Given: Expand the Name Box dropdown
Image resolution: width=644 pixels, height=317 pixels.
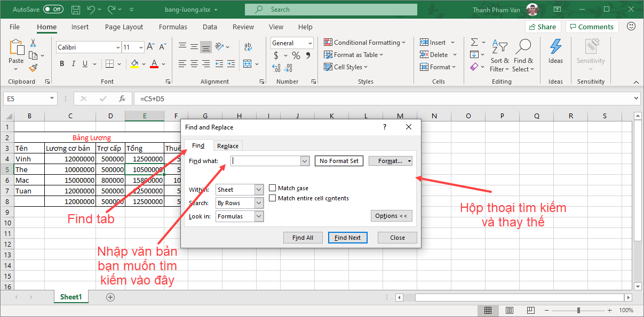Looking at the screenshot, I should (x=52, y=99).
